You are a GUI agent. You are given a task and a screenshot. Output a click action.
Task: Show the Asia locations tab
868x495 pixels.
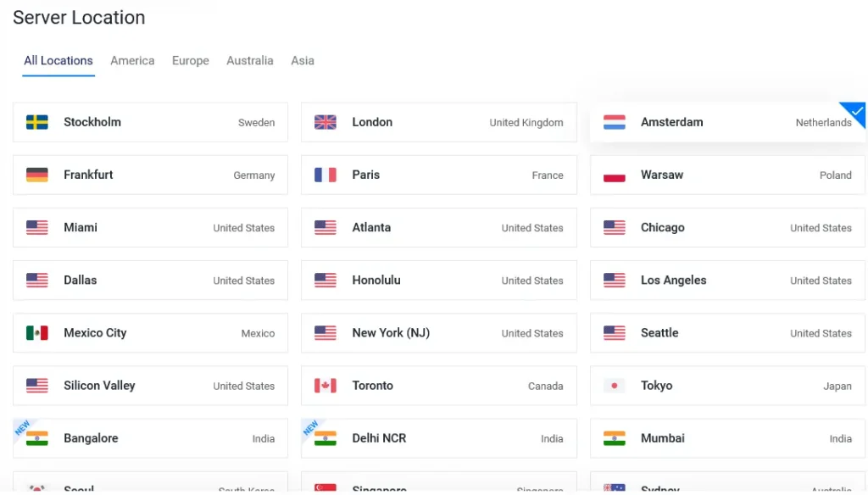(x=303, y=60)
